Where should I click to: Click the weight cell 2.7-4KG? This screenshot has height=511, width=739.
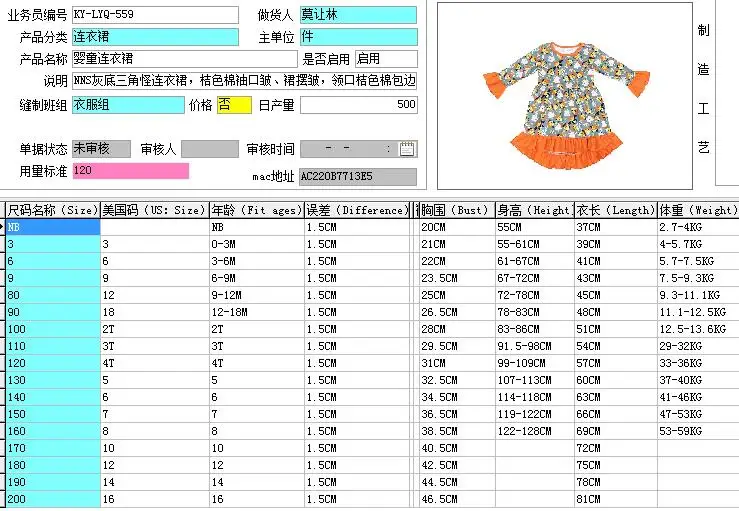click(698, 227)
